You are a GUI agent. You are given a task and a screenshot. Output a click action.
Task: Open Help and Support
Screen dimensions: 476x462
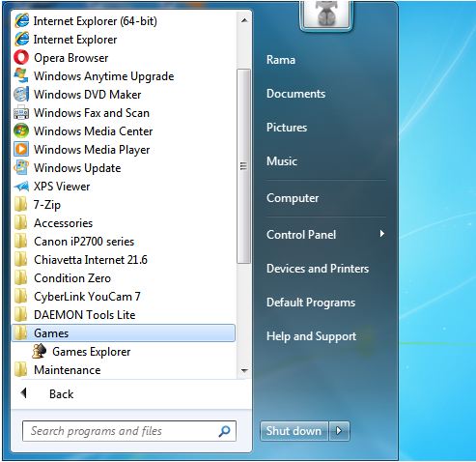point(311,336)
